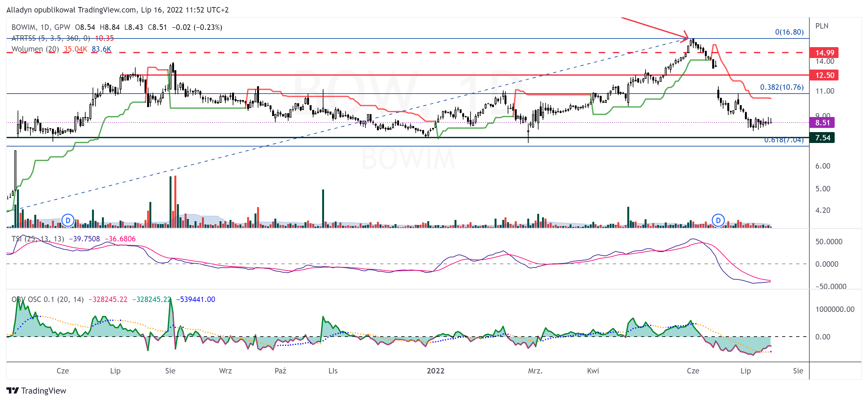Select the purple 8.51 current price label
The width and height of the screenshot is (868, 402).
coord(822,122)
